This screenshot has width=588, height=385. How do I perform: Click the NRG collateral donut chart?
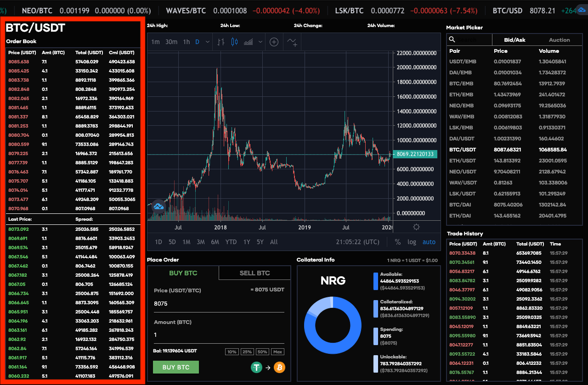[x=333, y=326]
